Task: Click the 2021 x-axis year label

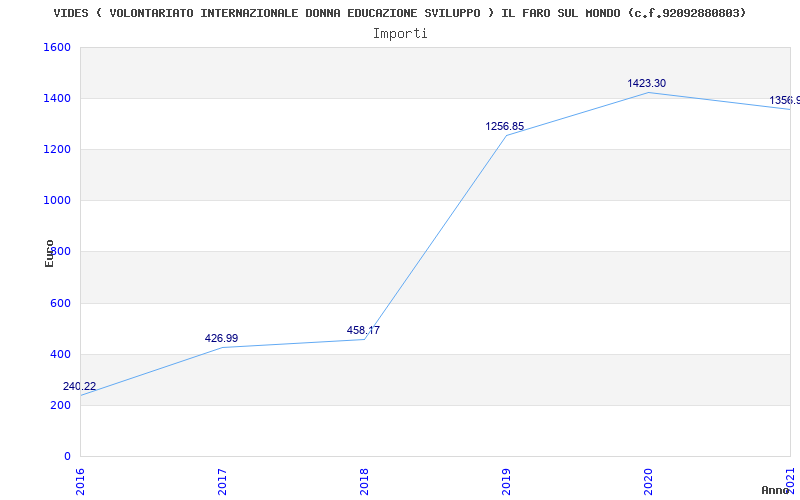Action: (790, 480)
